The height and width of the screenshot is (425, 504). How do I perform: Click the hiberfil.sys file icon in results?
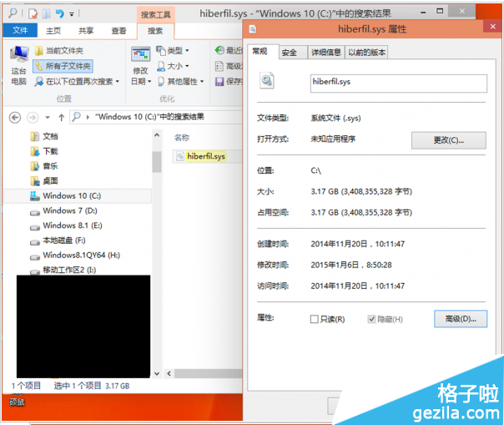(180, 156)
